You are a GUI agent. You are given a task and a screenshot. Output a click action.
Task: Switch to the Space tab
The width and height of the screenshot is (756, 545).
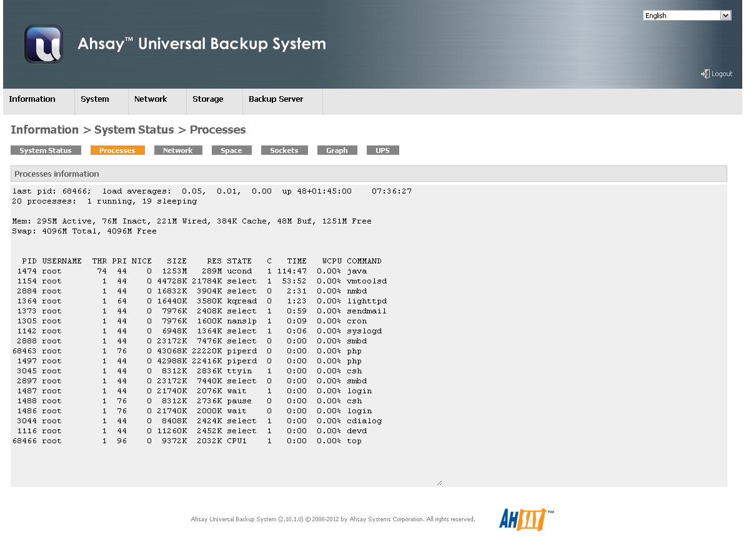231,150
